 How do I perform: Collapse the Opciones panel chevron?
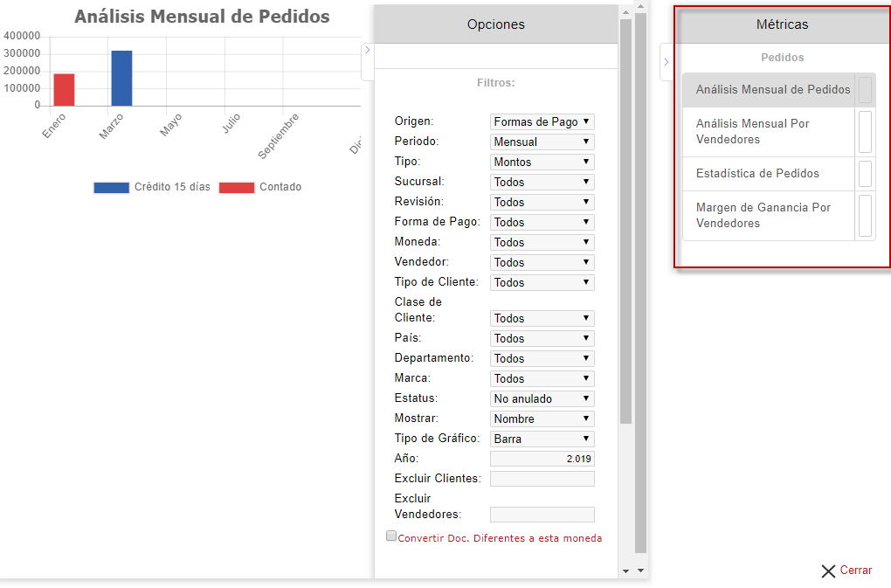coord(368,51)
